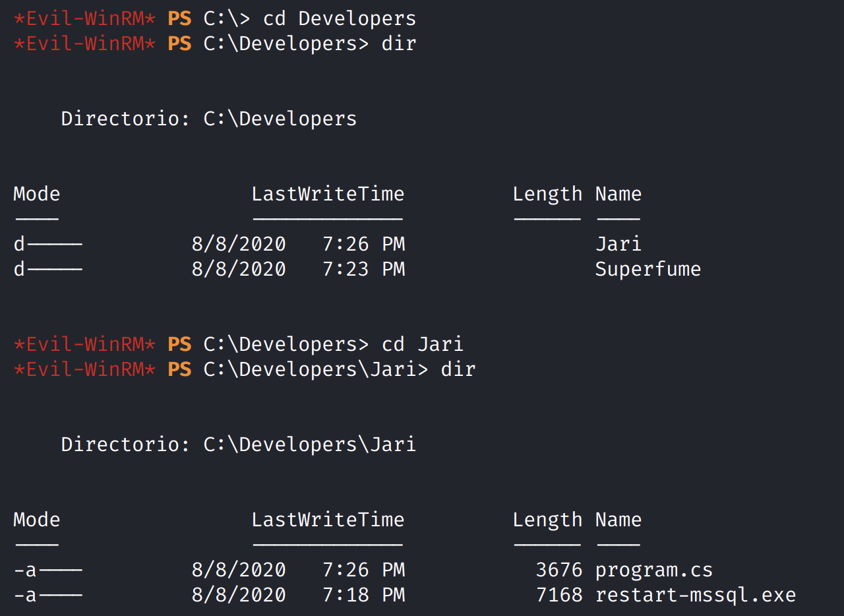Click the PS label before the C:\Developers\Jari> prompt
The image size is (844, 616).
(179, 369)
